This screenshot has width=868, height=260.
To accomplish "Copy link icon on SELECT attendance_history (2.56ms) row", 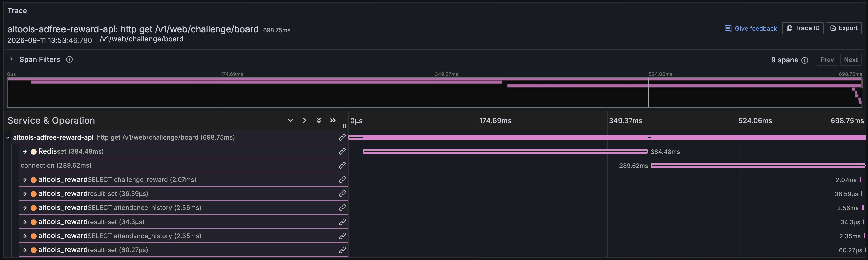I will (342, 208).
